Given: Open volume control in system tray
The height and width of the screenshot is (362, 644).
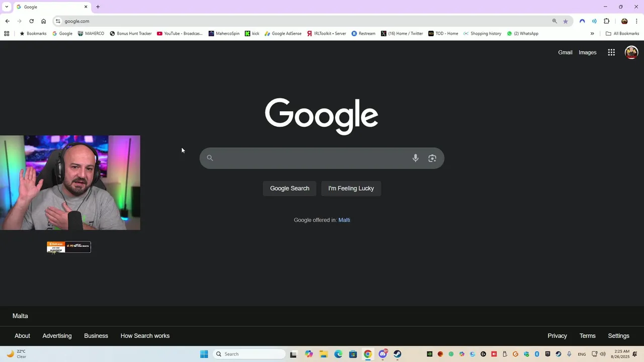Looking at the screenshot, I should (603, 354).
